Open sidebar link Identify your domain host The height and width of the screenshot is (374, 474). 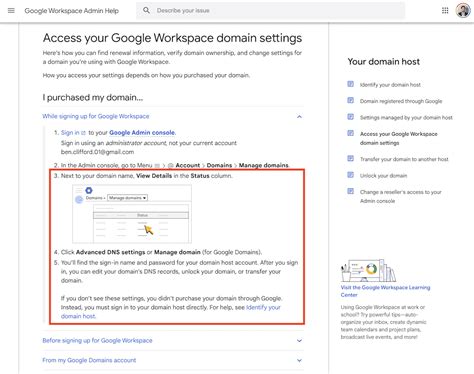point(390,85)
